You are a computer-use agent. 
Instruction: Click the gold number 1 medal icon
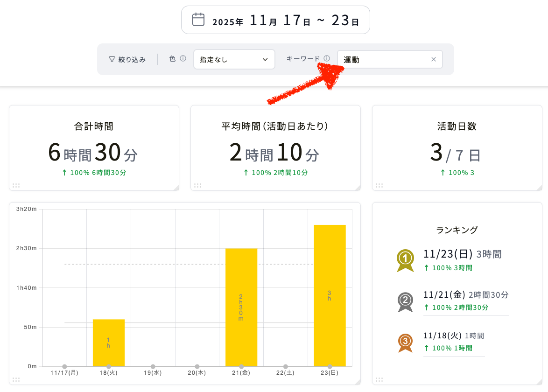coord(406,260)
